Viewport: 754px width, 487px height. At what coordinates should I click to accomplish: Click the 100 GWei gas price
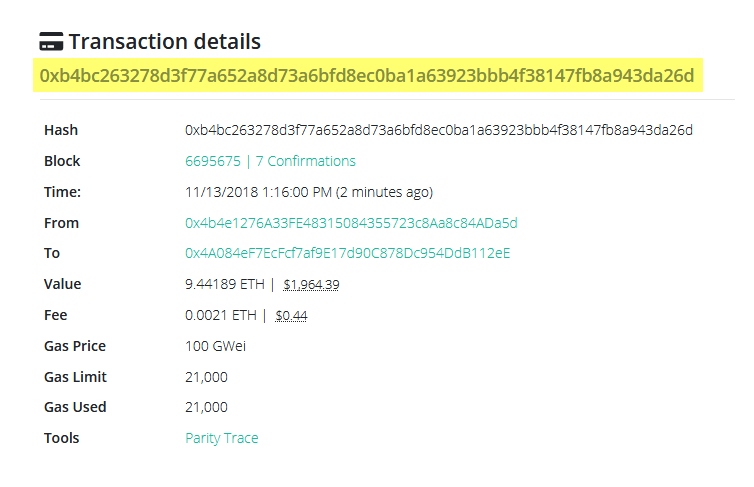(x=215, y=346)
